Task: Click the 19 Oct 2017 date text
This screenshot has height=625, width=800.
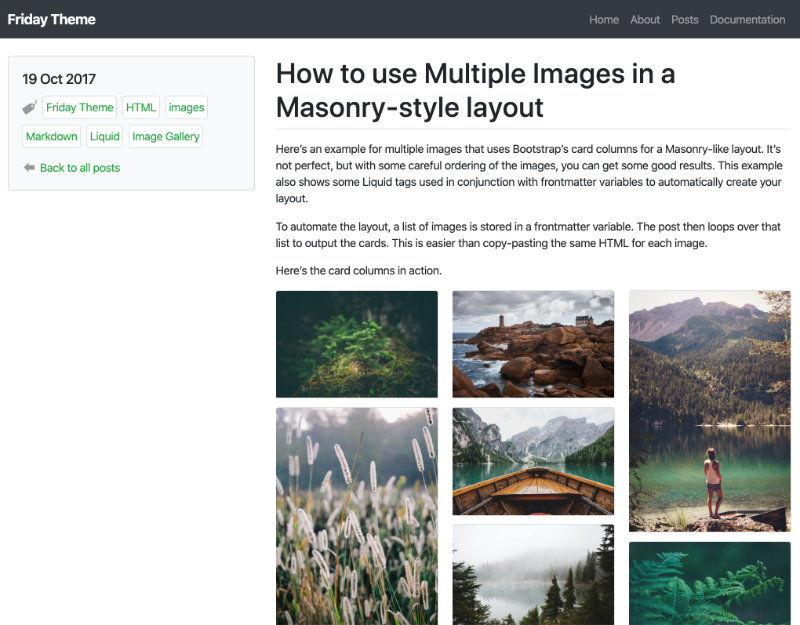Action: click(59, 79)
